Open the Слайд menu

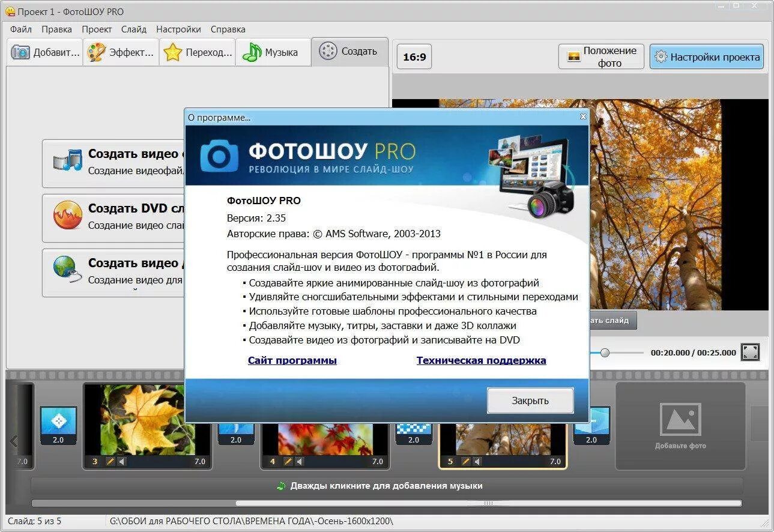coord(133,29)
